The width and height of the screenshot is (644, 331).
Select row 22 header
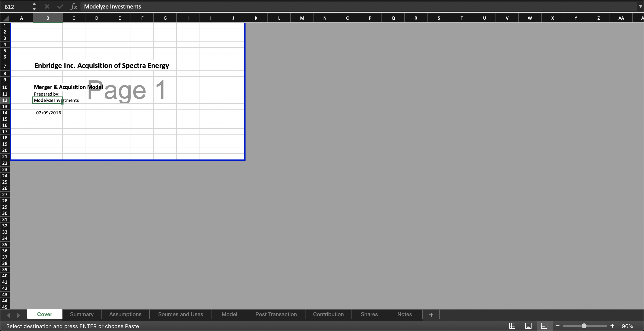5,163
